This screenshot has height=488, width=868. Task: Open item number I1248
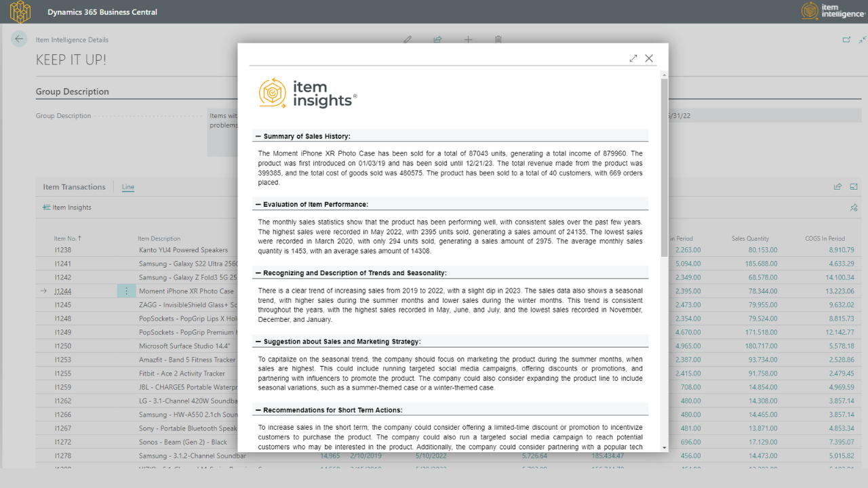(x=63, y=319)
